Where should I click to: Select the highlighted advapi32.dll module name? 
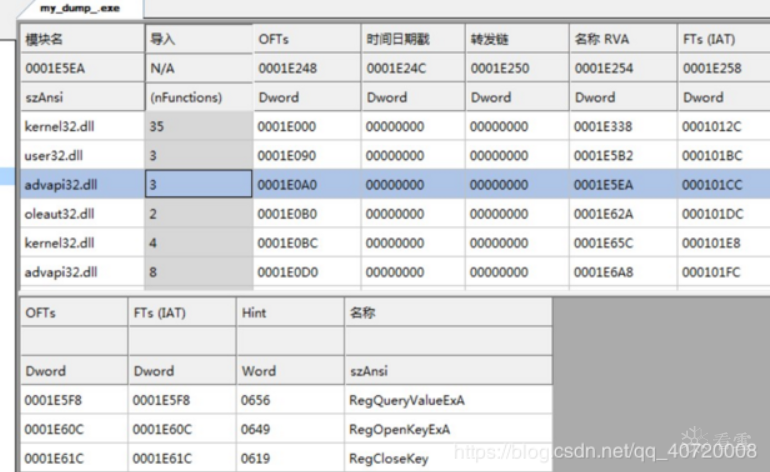point(61,185)
